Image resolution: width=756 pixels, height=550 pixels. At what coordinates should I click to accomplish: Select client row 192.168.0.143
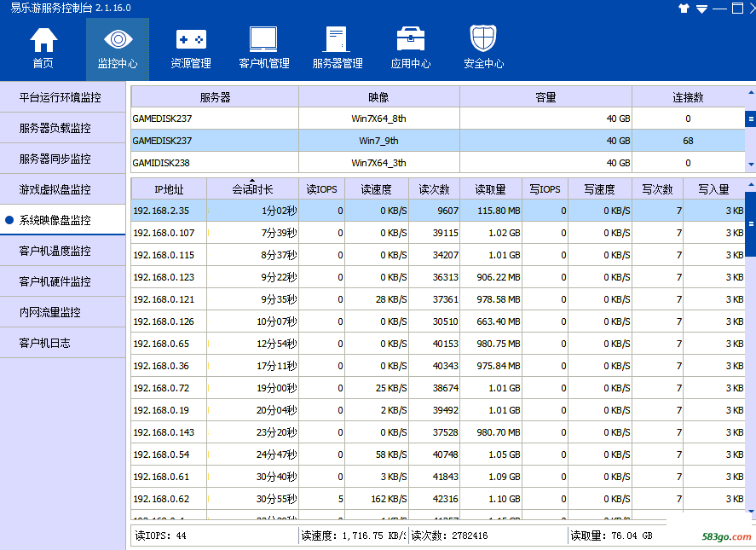tap(438, 433)
